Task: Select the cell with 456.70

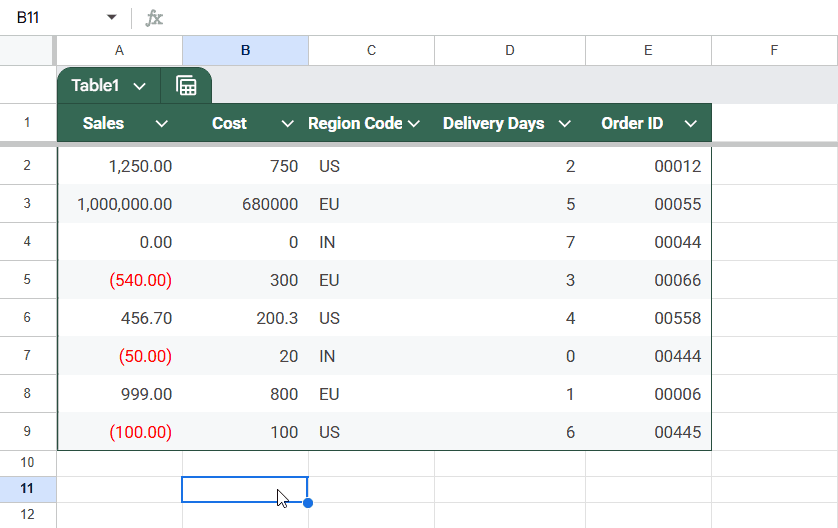Action: (x=120, y=318)
